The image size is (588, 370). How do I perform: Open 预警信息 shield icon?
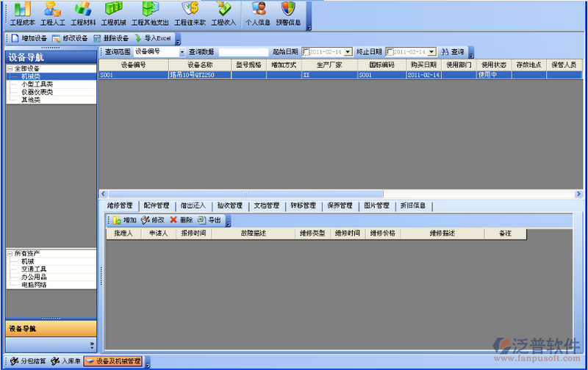pyautogui.click(x=288, y=14)
